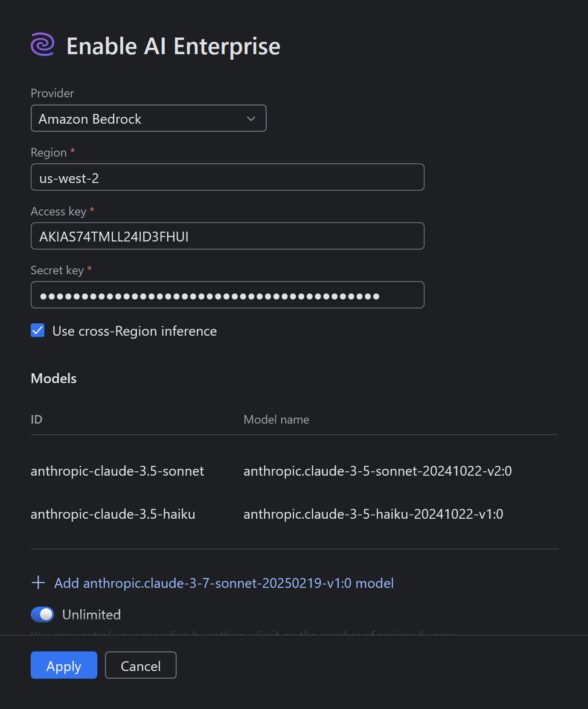Click the chevron on the Provider dropdown

[x=251, y=118]
